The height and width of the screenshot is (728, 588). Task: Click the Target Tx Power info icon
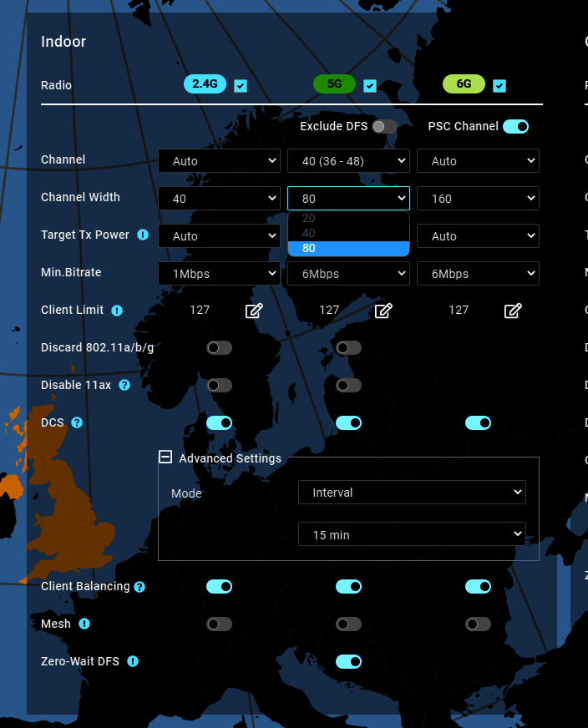pyautogui.click(x=143, y=235)
